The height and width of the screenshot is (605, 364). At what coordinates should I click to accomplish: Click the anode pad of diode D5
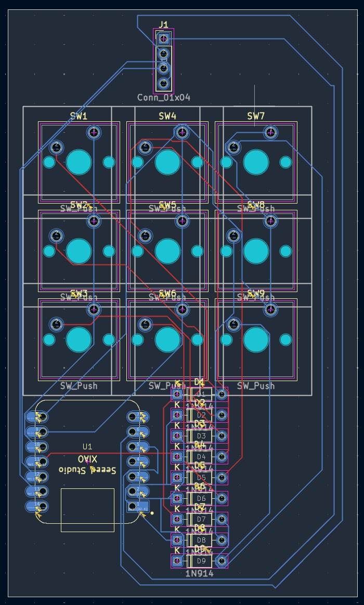[x=222, y=477]
